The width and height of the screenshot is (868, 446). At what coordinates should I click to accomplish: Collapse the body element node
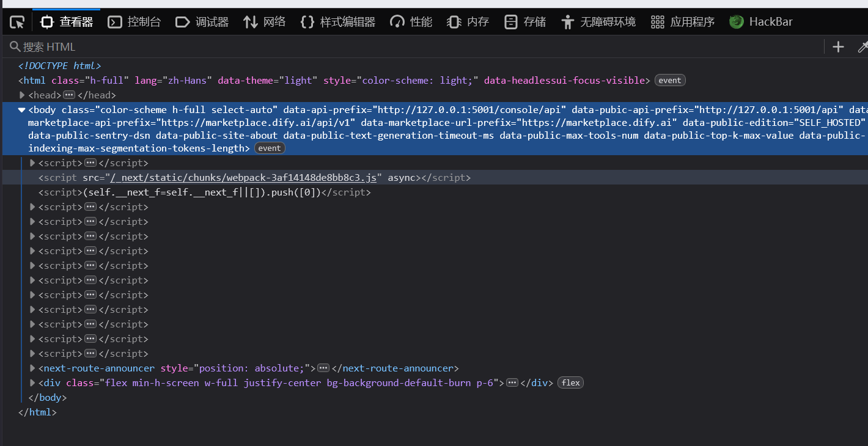(22, 110)
